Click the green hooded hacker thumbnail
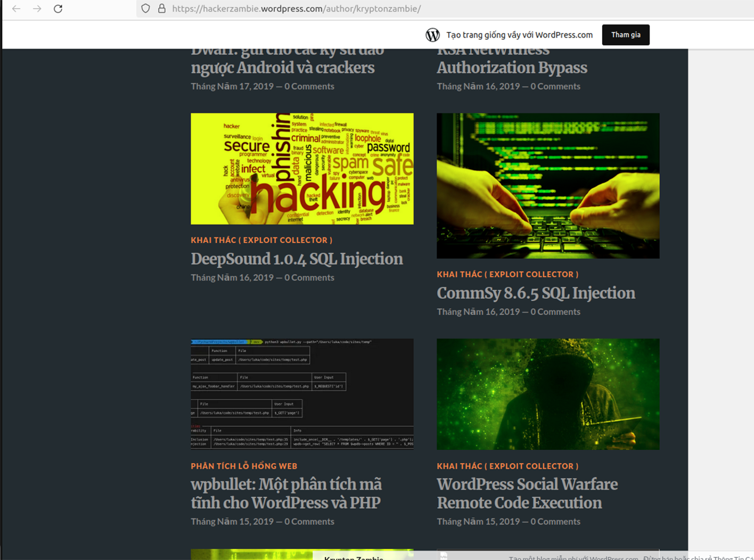The height and width of the screenshot is (560, 754). click(548, 394)
